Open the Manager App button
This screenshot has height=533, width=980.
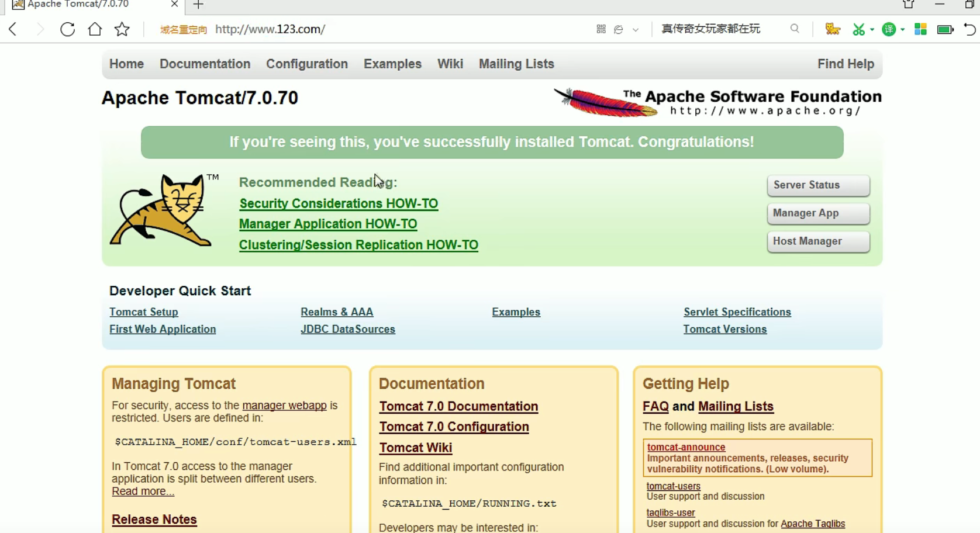818,213
